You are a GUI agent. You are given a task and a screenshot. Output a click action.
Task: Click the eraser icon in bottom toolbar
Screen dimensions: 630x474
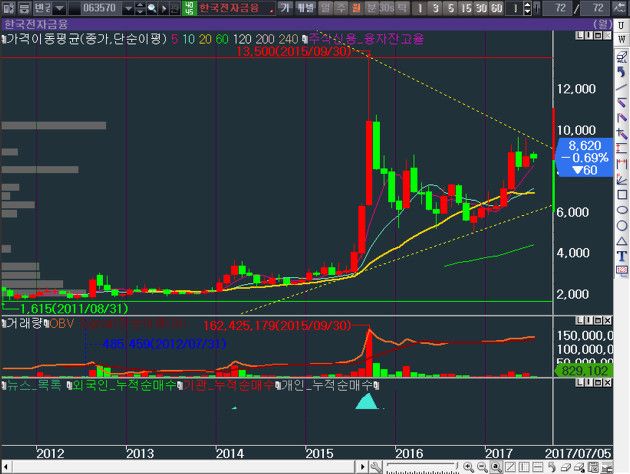click(x=565, y=467)
